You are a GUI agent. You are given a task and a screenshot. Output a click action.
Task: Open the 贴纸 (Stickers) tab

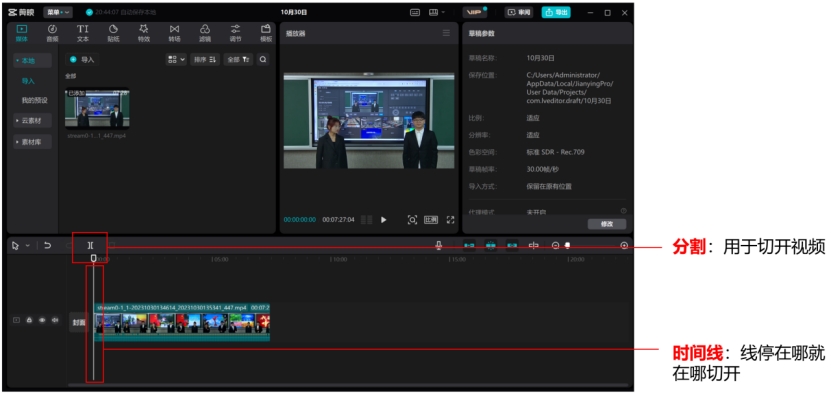pos(113,33)
